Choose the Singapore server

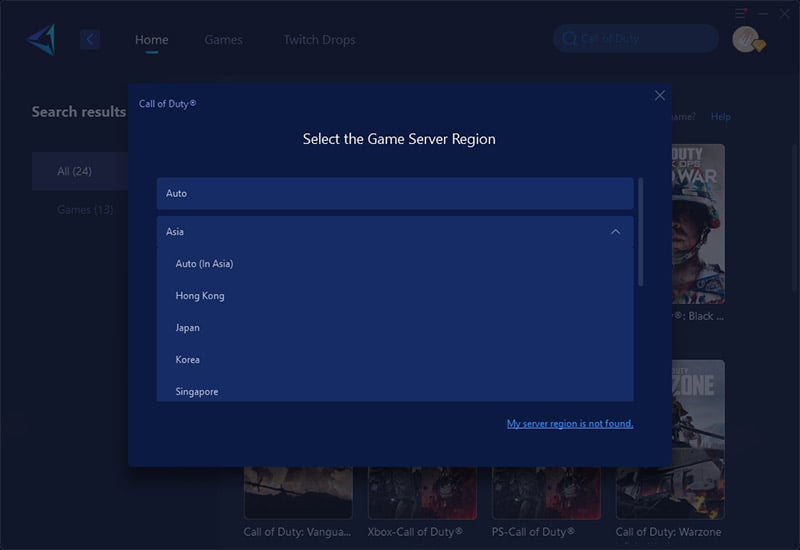point(395,391)
